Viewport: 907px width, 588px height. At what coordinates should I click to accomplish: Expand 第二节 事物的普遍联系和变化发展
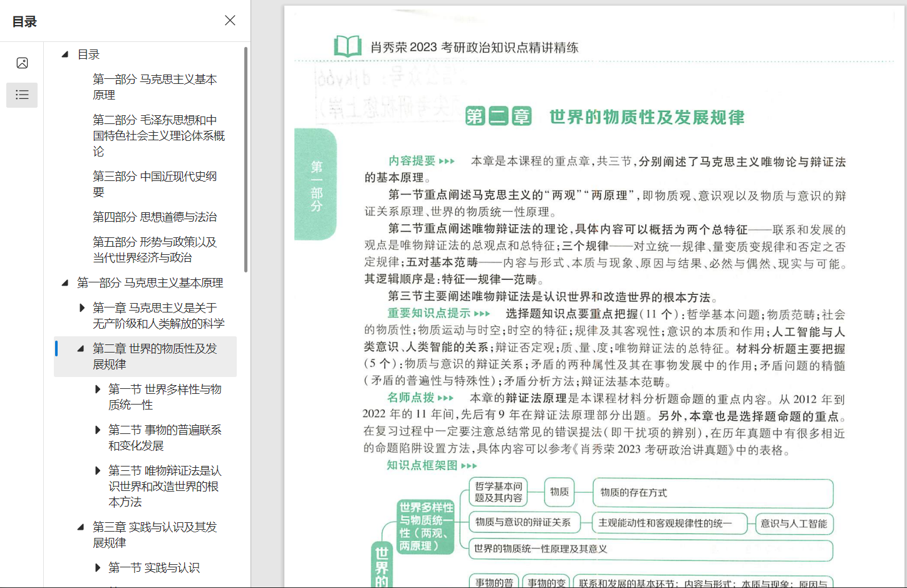coord(97,430)
